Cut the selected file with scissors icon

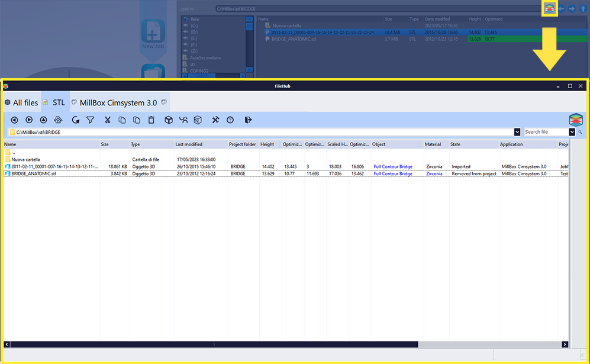108,120
